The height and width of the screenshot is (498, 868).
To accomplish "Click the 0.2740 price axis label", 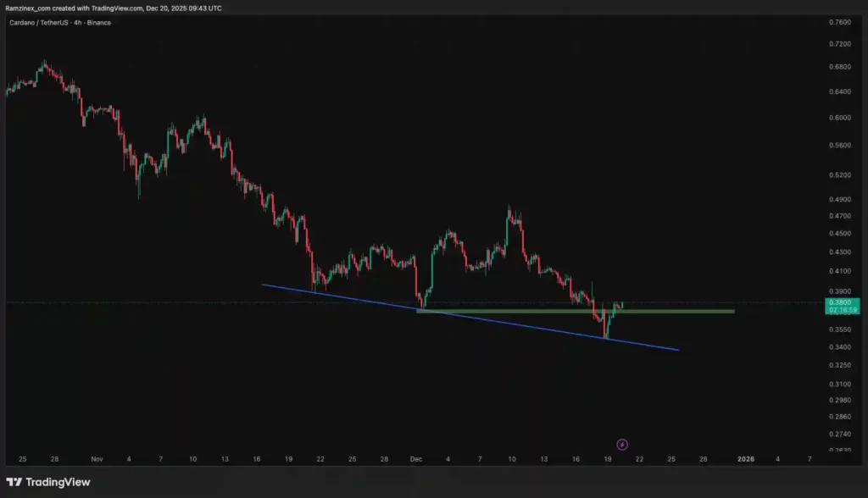I will [840, 434].
